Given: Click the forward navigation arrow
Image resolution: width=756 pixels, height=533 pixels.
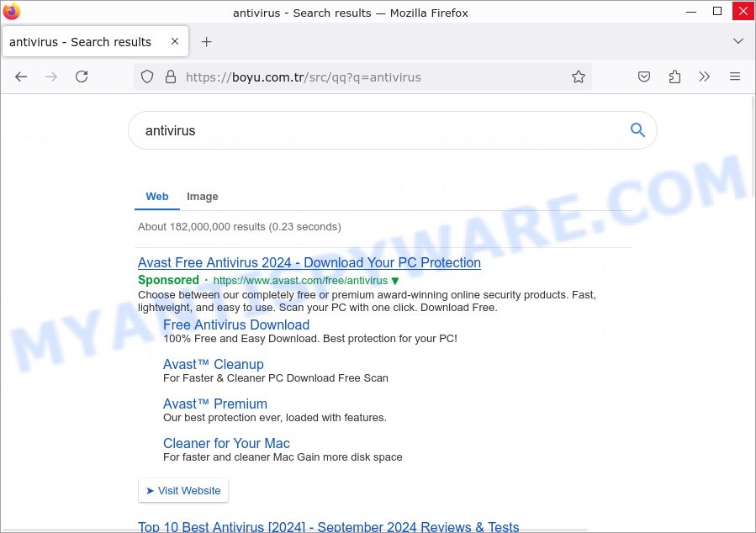Looking at the screenshot, I should (51, 77).
